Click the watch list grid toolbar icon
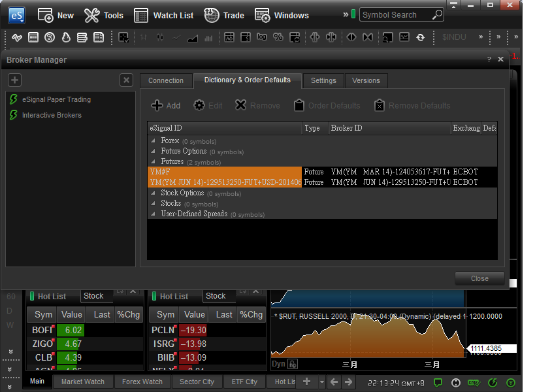 (33, 37)
